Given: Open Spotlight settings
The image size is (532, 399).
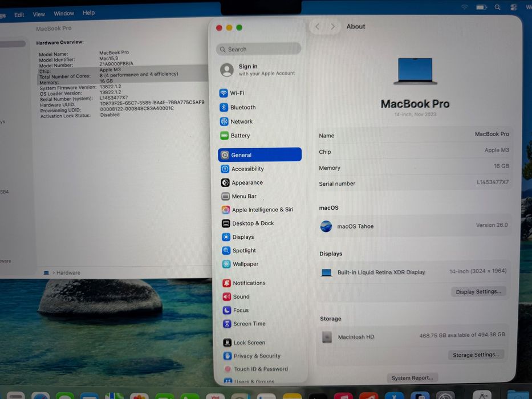Looking at the screenshot, I should pos(239,250).
